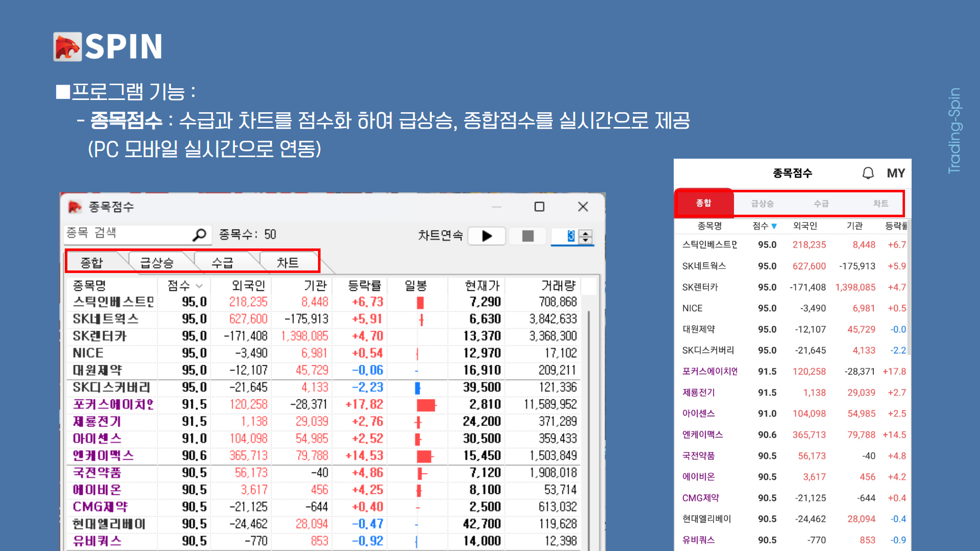The image size is (980, 551).
Task: Click the PC list vertical scrollbar
Action: [589, 408]
